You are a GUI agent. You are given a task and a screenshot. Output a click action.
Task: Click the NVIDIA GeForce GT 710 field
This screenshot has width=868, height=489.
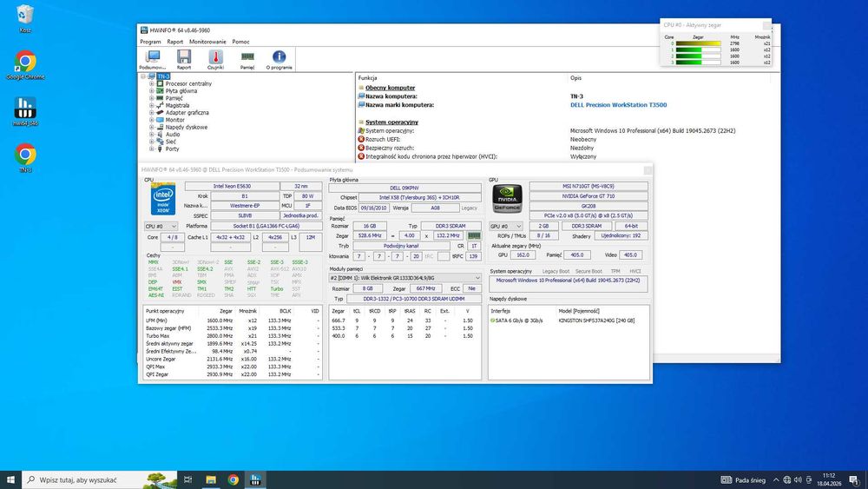589,196
